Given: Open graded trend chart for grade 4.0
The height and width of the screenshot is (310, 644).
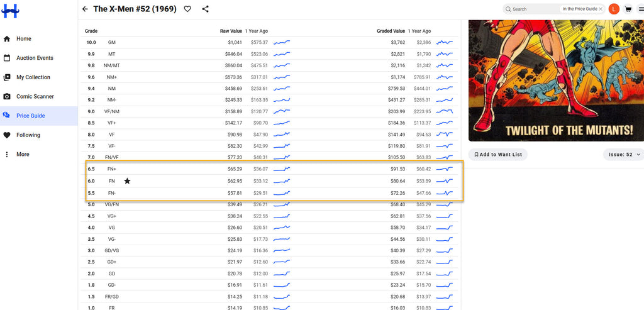Looking at the screenshot, I should pos(445,228).
